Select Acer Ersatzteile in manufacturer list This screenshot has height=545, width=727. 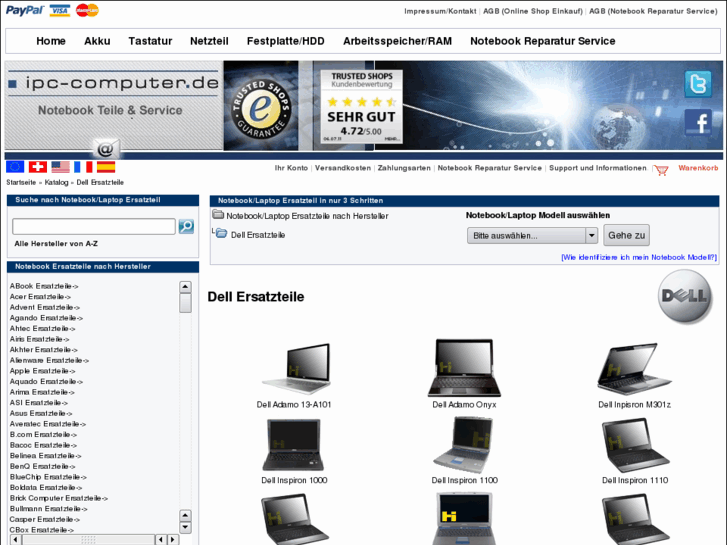click(x=40, y=297)
